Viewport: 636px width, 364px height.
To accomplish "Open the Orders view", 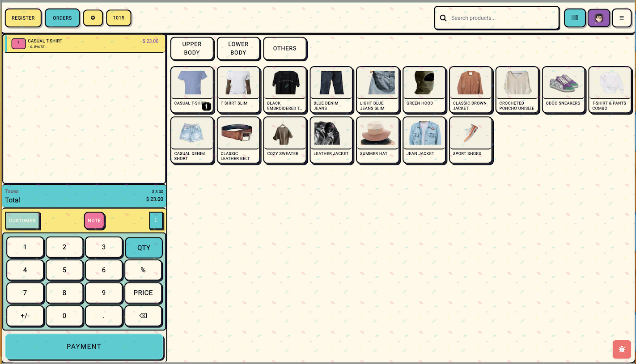I will 62,18.
